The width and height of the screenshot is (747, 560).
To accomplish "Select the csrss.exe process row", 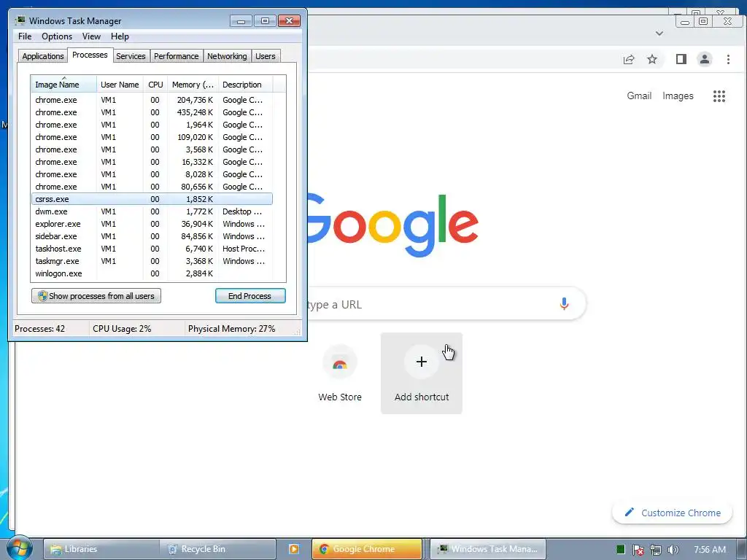I will [152, 199].
